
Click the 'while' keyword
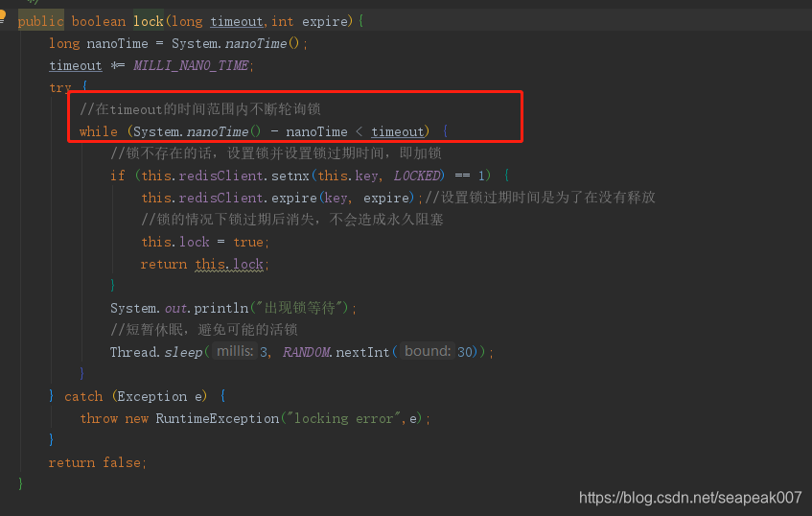[99, 131]
